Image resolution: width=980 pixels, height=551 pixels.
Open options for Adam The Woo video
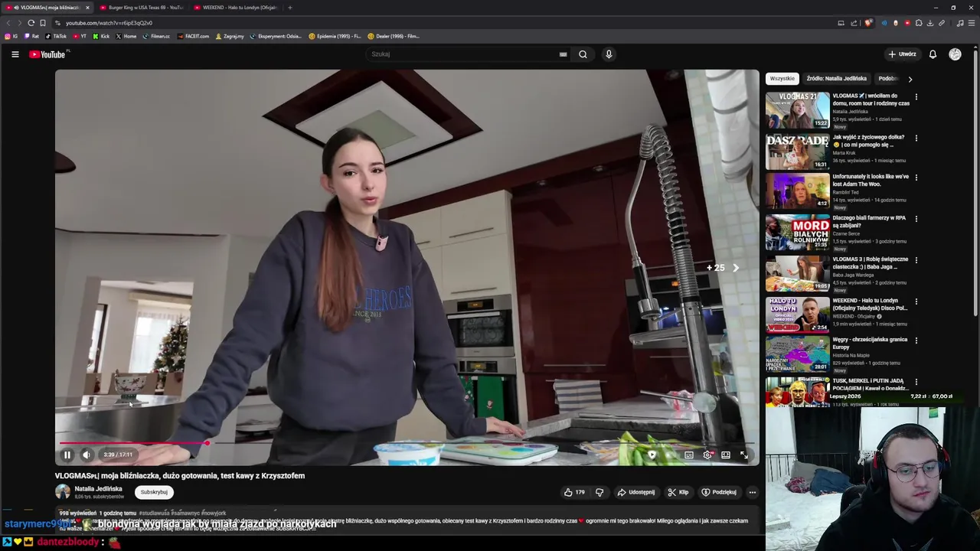[x=916, y=178]
